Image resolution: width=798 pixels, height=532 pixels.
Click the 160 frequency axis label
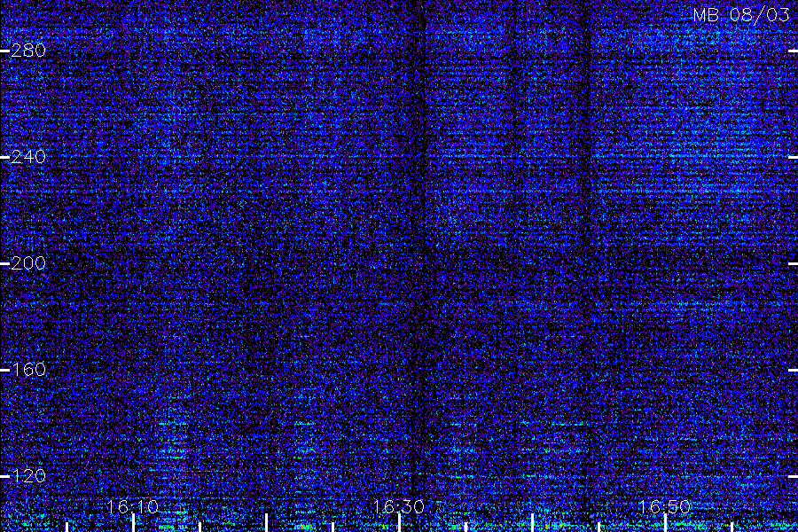pos(28,370)
